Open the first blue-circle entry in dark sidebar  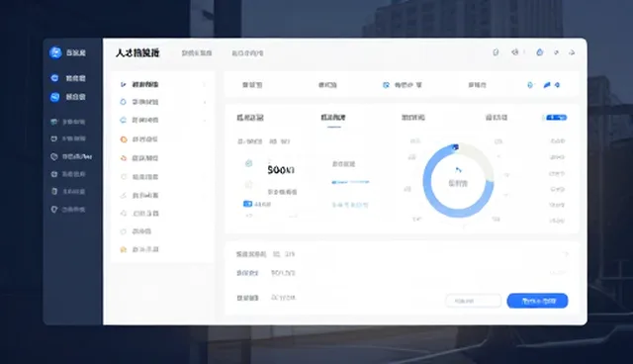[68, 78]
